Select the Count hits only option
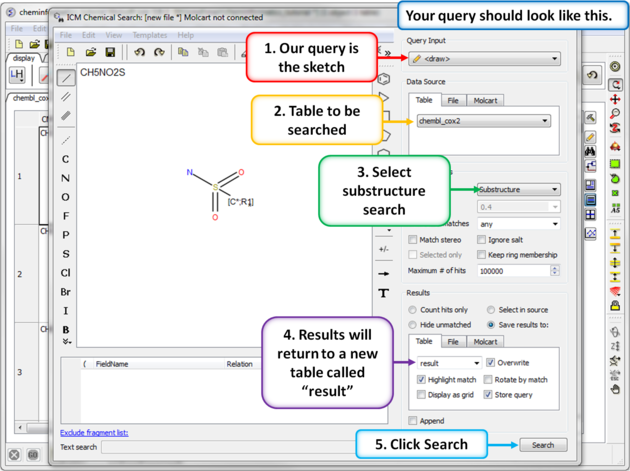This screenshot has height=471, width=630. (x=414, y=310)
